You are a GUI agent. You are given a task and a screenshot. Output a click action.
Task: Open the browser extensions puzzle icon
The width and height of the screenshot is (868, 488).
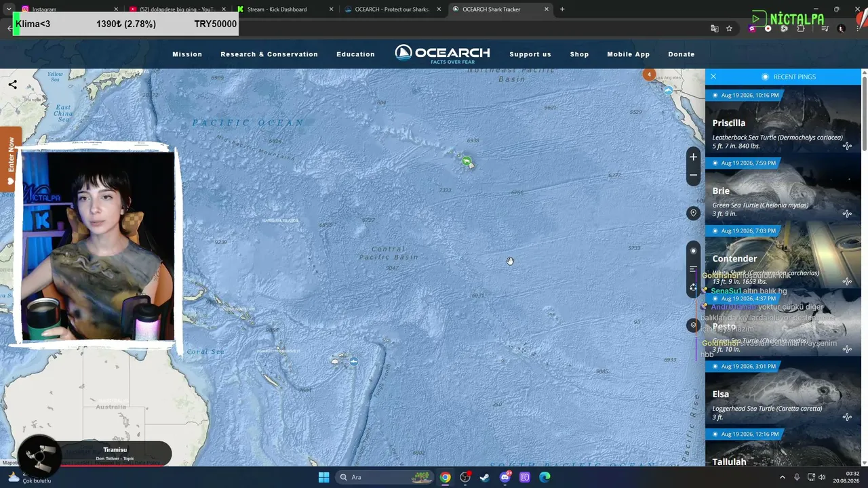pos(801,28)
